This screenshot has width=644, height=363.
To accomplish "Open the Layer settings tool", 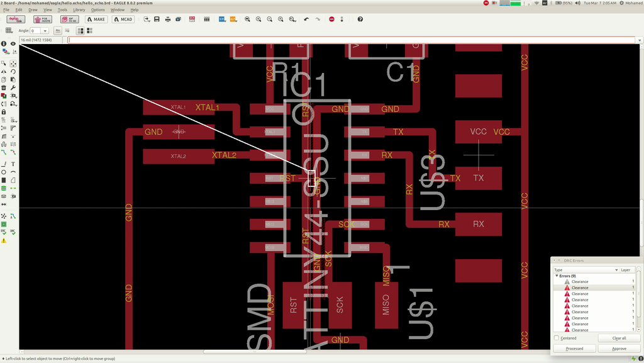I will 5,52.
